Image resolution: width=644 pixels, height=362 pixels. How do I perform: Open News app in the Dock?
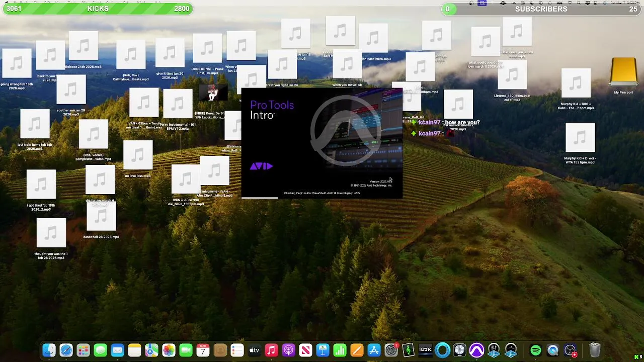(305, 350)
